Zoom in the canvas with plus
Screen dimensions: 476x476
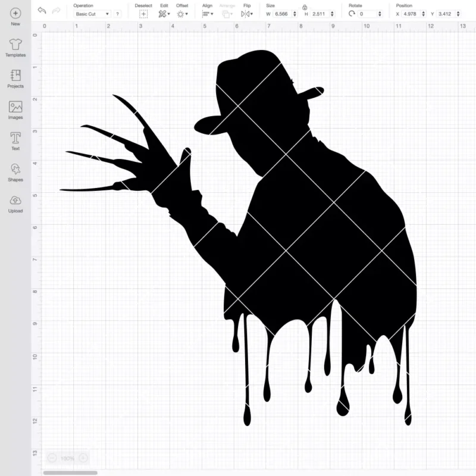coord(83,458)
